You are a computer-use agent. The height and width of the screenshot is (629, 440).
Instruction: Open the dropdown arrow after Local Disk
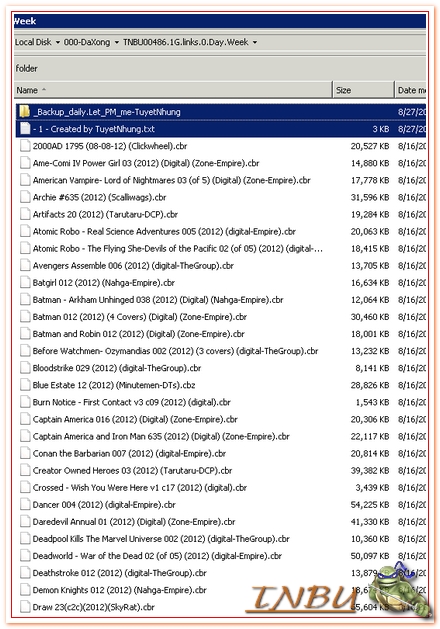click(58, 43)
